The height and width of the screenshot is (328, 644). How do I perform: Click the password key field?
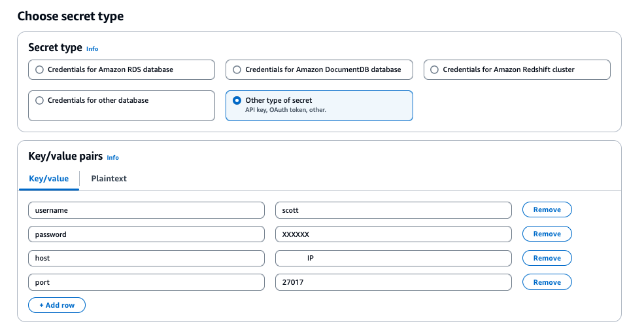[x=146, y=234]
